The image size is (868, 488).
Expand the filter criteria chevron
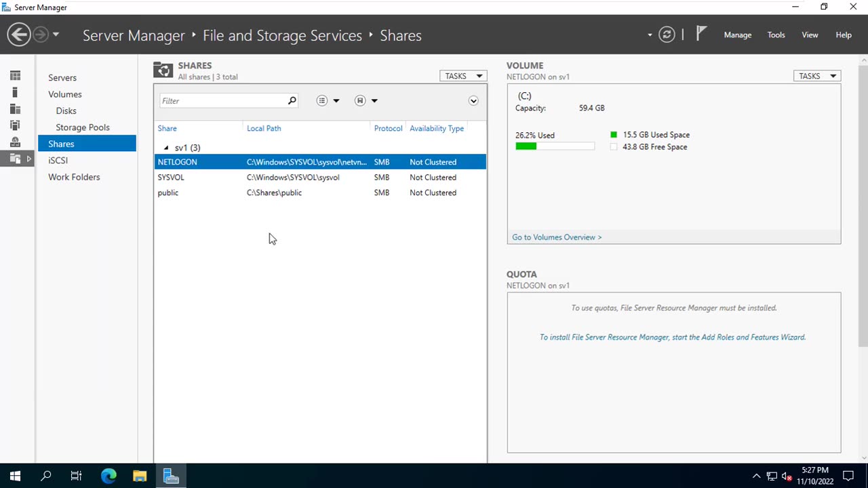point(473,101)
